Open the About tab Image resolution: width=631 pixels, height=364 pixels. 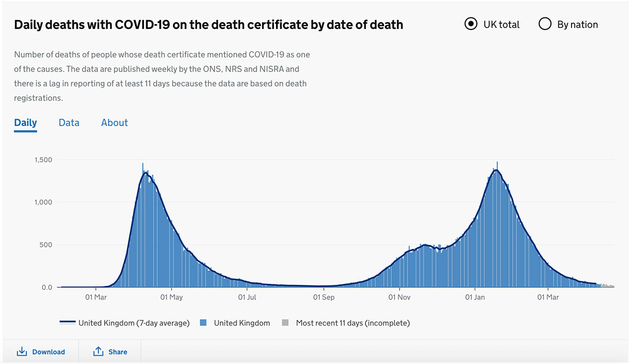(x=115, y=123)
